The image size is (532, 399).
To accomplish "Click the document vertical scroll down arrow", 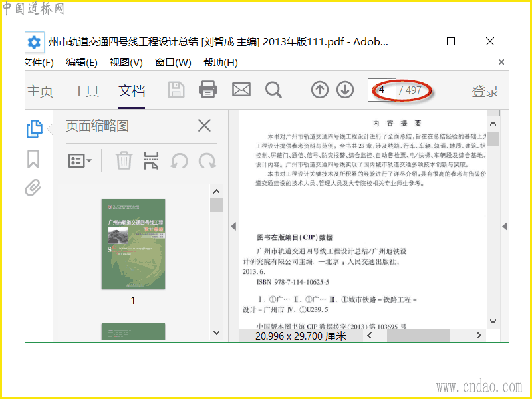I will 493,321.
